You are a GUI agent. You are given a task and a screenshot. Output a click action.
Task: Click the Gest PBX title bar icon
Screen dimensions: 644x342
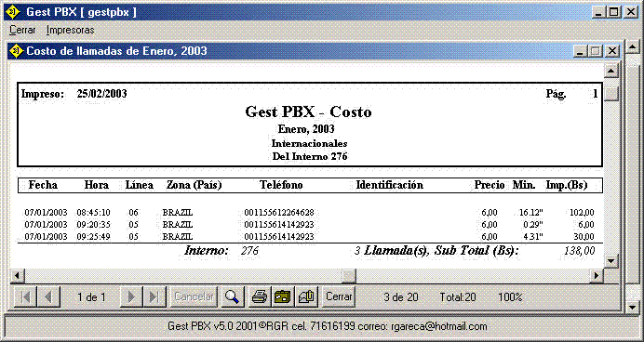13,12
